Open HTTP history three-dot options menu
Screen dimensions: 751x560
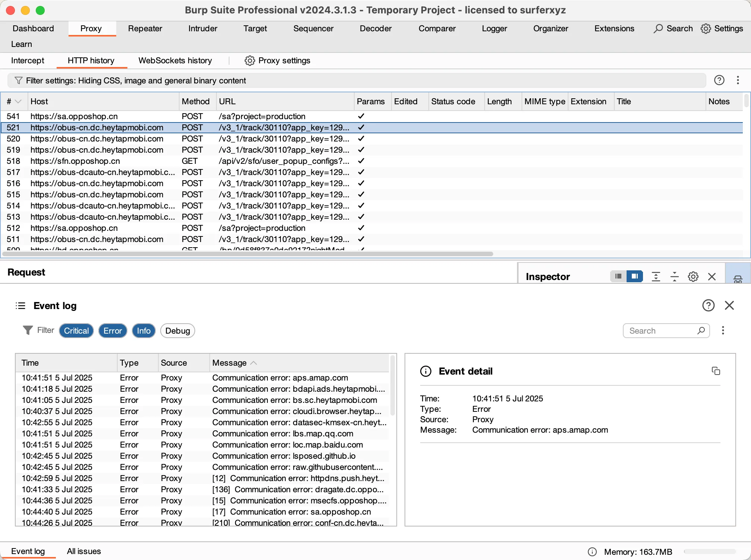[x=738, y=80]
